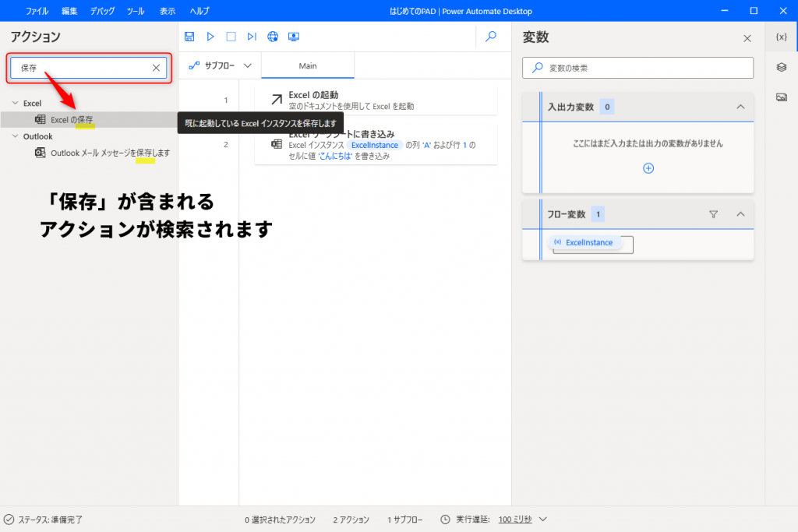Open the ツール menu
This screenshot has height=532, width=798.
tap(136, 11)
